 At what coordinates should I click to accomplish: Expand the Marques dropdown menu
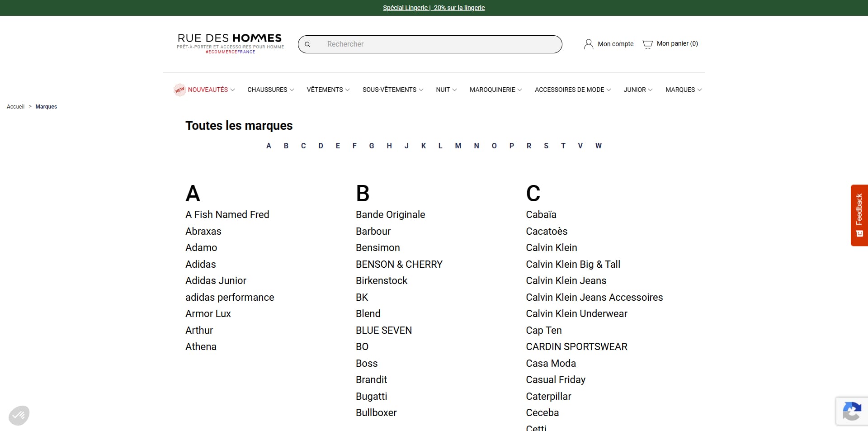684,90
